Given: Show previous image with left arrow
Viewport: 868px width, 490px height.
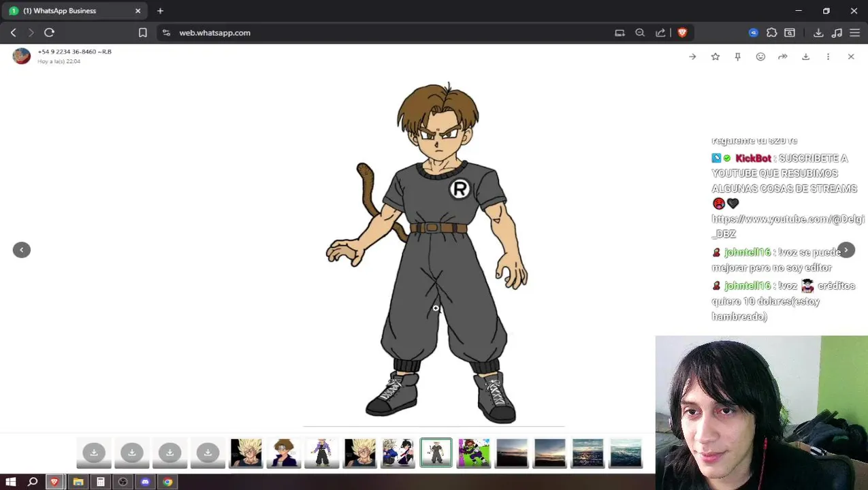Looking at the screenshot, I should point(22,250).
